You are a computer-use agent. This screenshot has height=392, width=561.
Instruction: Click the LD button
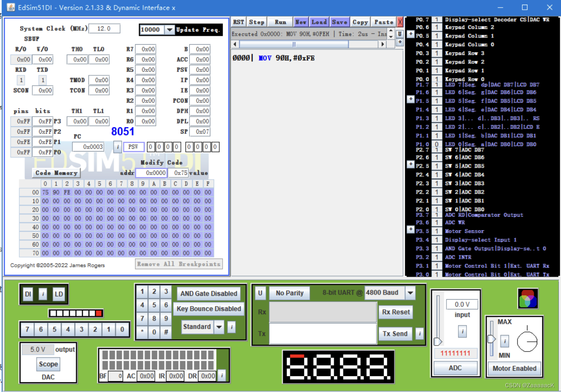point(58,294)
